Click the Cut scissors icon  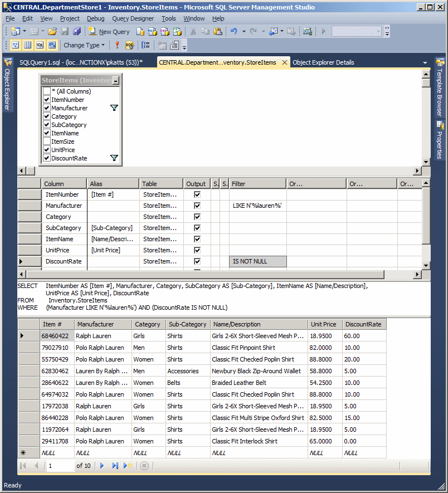(x=193, y=31)
